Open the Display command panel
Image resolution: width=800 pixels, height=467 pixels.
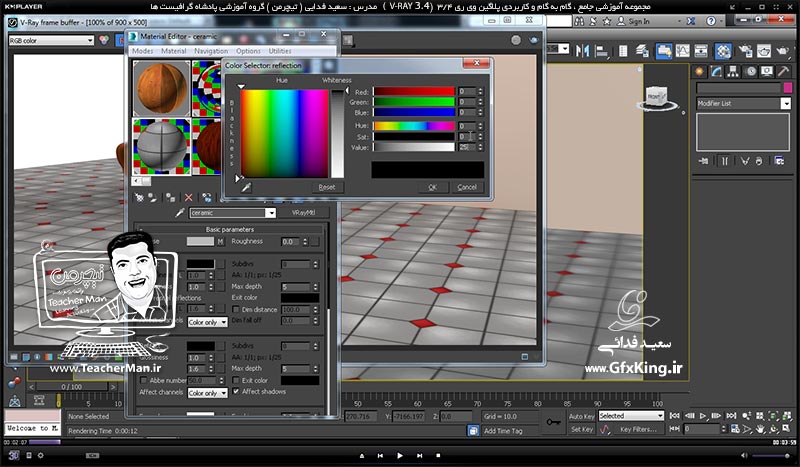click(767, 71)
